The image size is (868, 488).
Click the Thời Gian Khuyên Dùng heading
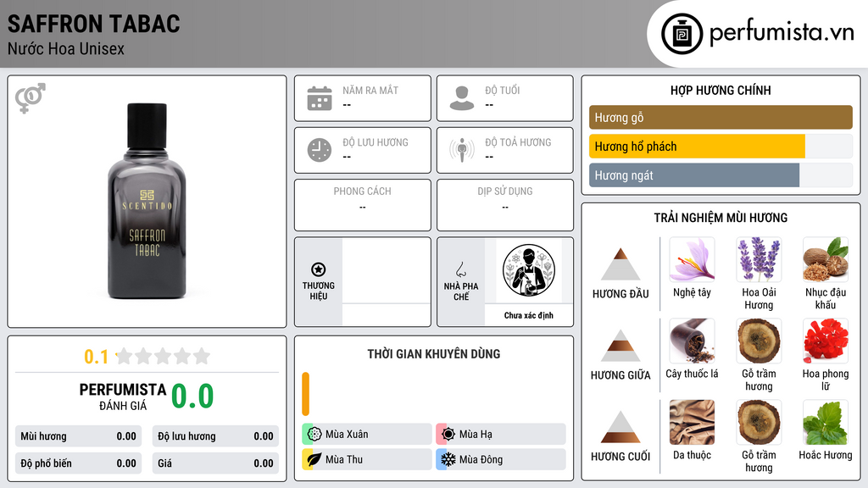[434, 354]
